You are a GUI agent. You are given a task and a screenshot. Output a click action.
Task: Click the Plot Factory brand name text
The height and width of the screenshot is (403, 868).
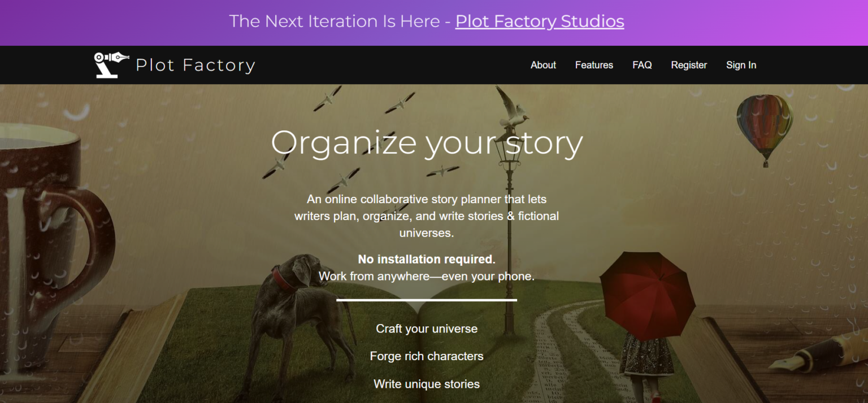[196, 65]
